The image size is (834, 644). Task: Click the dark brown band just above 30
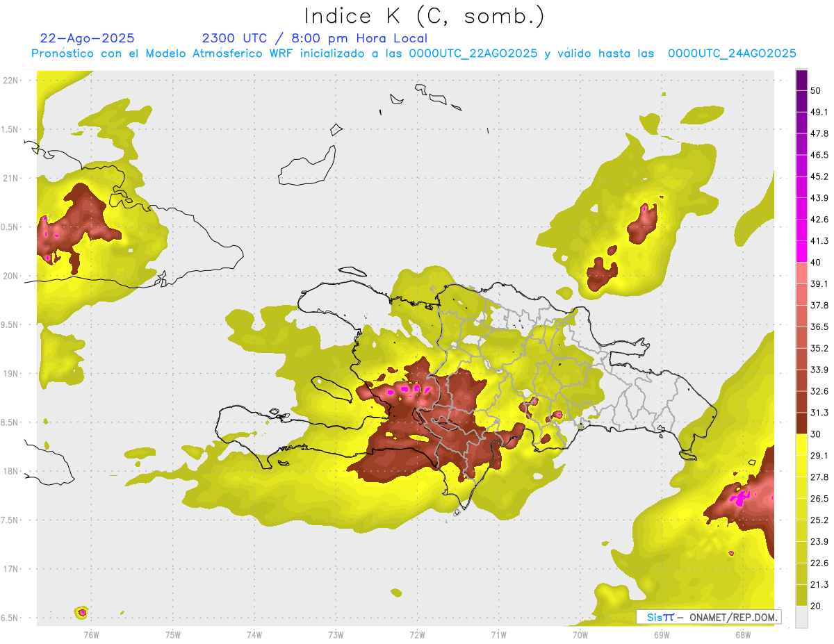click(x=801, y=423)
